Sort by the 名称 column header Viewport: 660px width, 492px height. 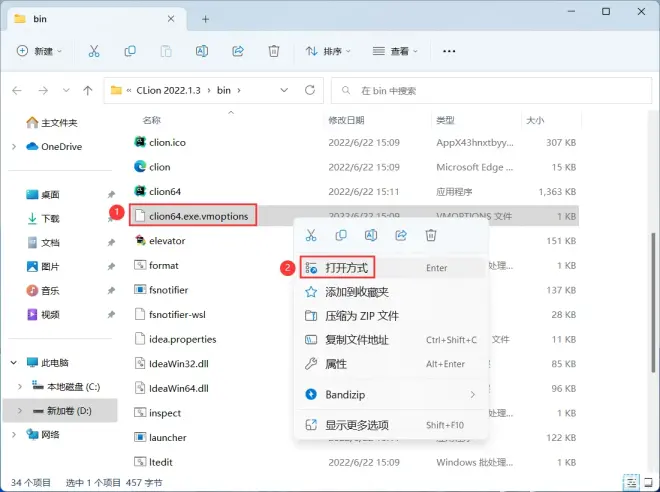(152, 121)
